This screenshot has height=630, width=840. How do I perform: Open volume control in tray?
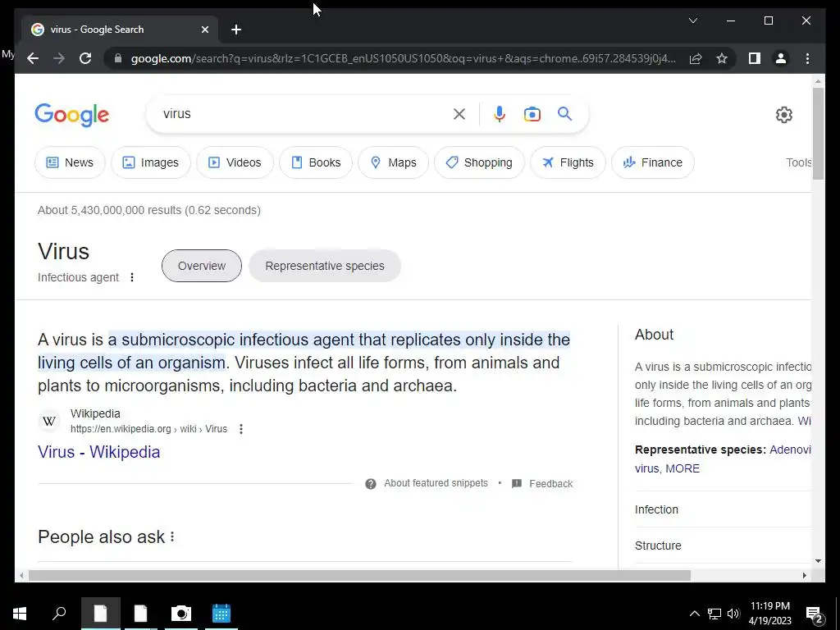click(733, 614)
